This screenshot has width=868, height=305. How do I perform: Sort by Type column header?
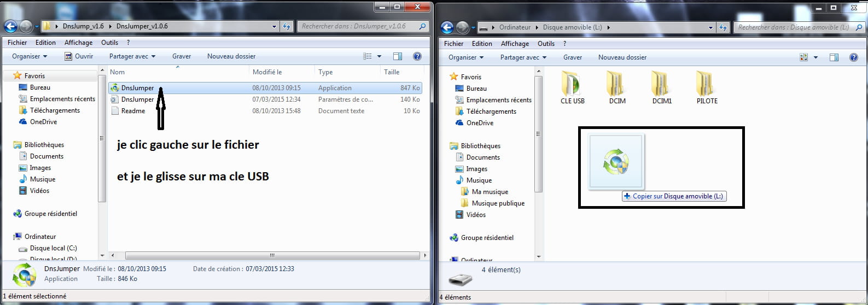coord(348,72)
